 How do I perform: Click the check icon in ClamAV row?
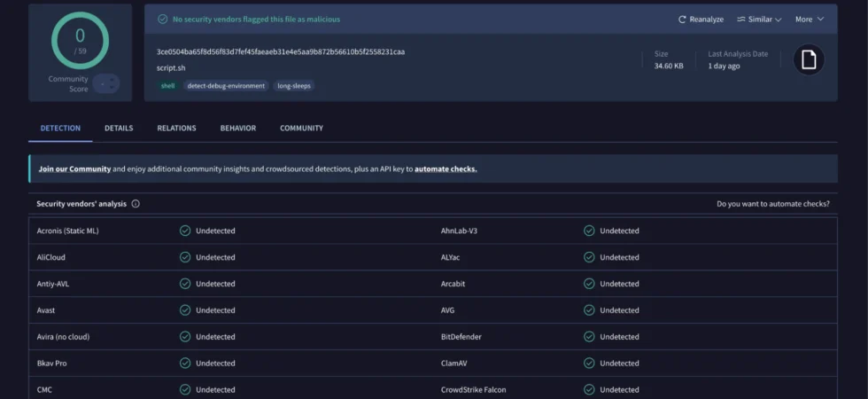coord(589,364)
